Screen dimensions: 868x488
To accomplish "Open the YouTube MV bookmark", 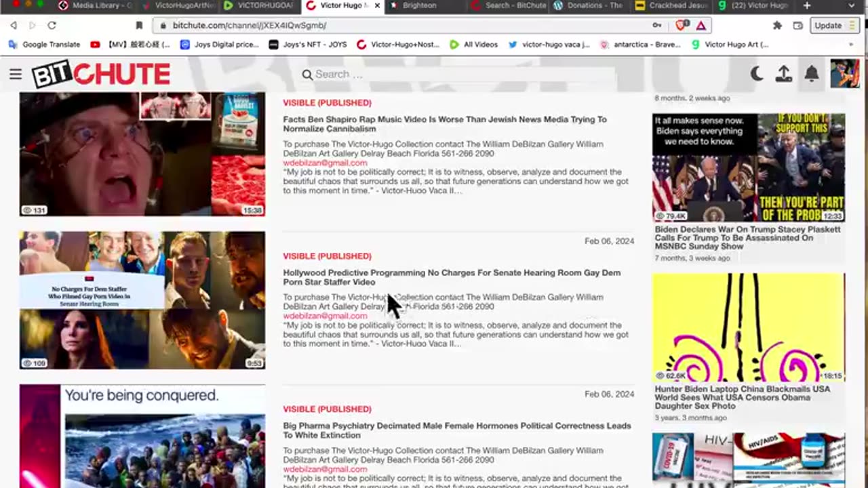I will (130, 45).
